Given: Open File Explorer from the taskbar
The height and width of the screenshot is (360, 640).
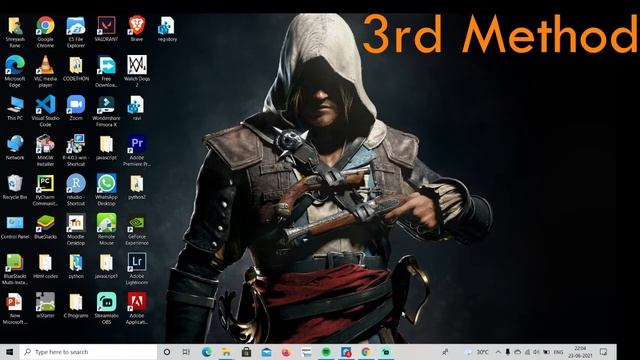Looking at the screenshot, I should pyautogui.click(x=226, y=352).
